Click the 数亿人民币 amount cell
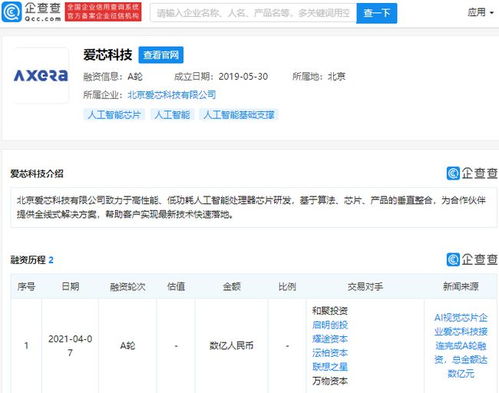The width and height of the screenshot is (499, 393). coord(231,346)
